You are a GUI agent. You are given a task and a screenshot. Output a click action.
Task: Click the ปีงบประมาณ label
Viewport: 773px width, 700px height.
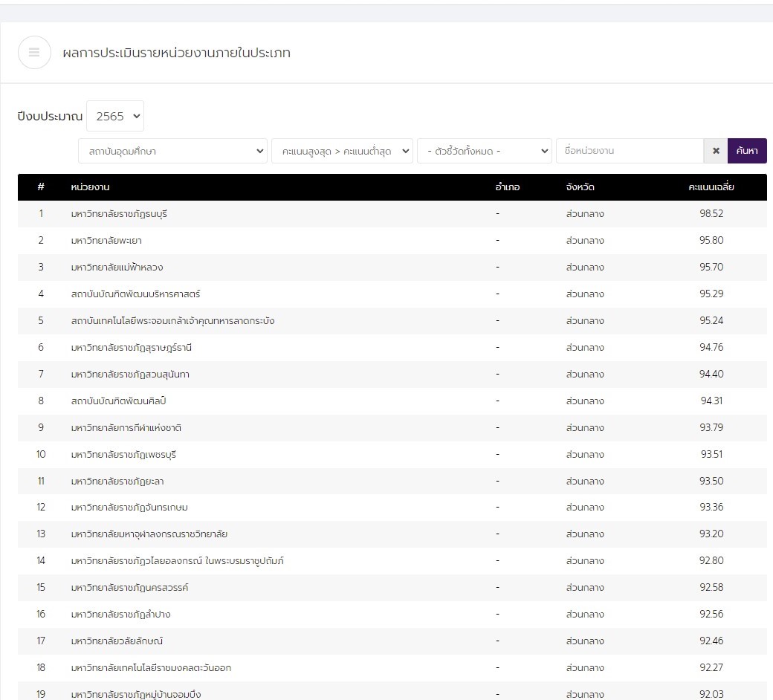[50, 117]
